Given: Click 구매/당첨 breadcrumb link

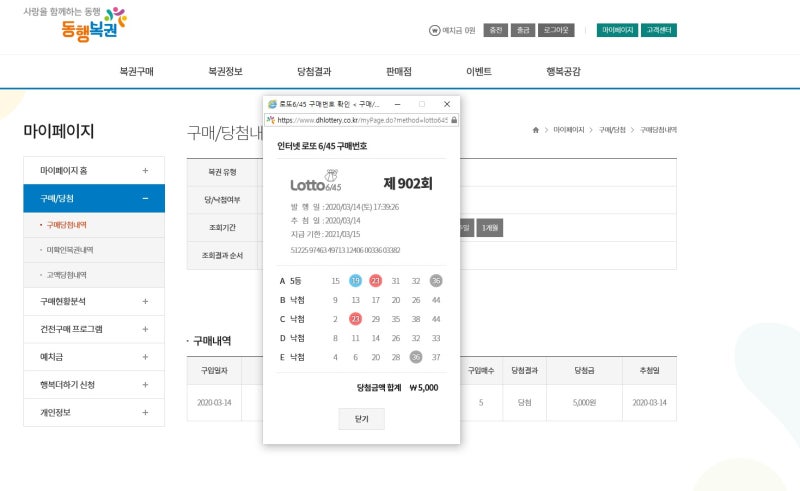Looking at the screenshot, I should coord(612,130).
